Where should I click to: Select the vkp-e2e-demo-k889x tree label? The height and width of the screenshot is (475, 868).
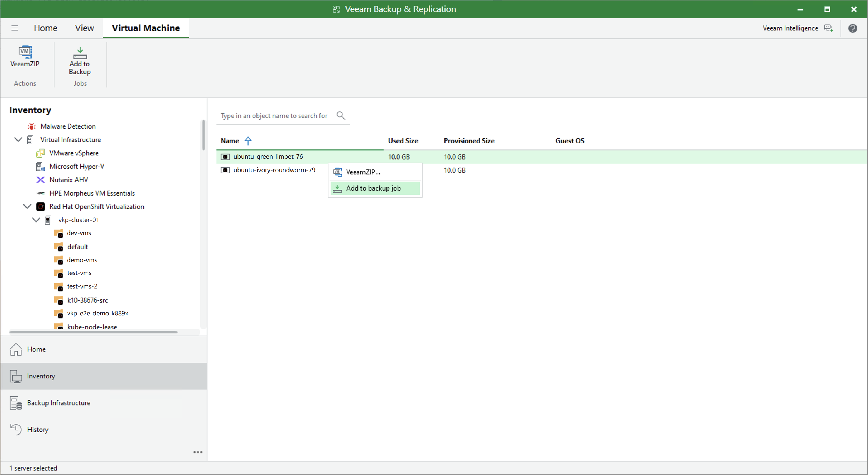tap(97, 313)
